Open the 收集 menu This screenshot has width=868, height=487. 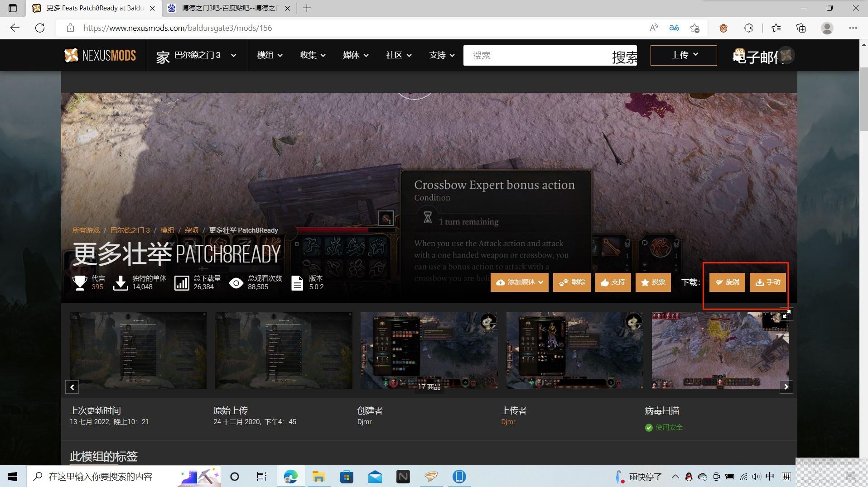[x=313, y=55]
